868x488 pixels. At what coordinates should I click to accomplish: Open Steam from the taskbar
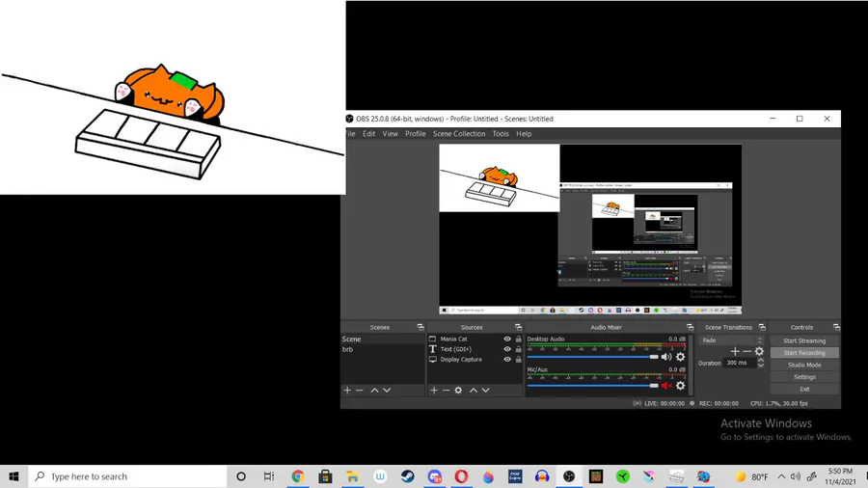coord(407,476)
